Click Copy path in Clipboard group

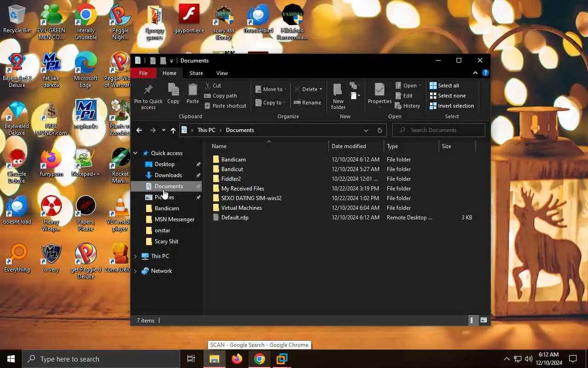tap(220, 96)
